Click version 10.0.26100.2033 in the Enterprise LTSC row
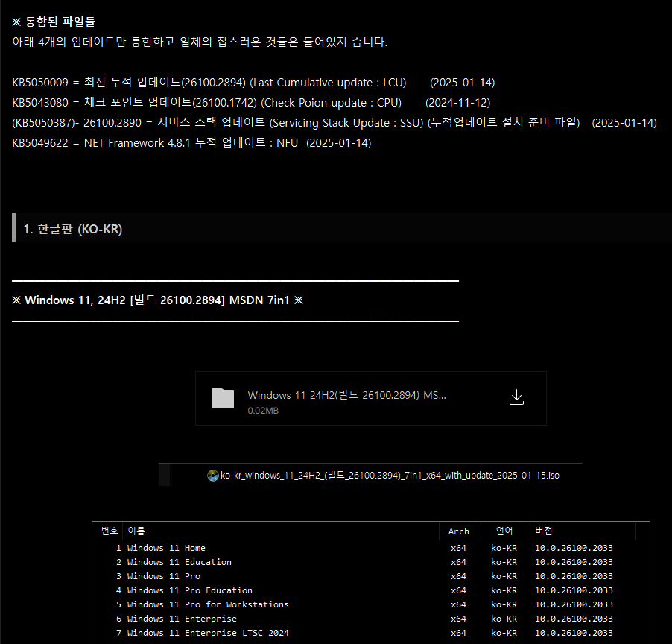 click(574, 633)
